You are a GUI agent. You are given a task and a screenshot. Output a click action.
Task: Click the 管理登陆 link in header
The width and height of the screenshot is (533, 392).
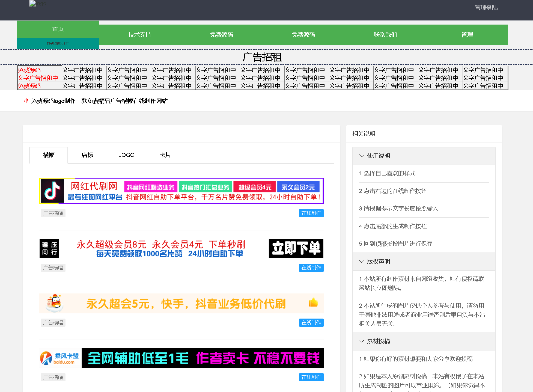point(486,8)
